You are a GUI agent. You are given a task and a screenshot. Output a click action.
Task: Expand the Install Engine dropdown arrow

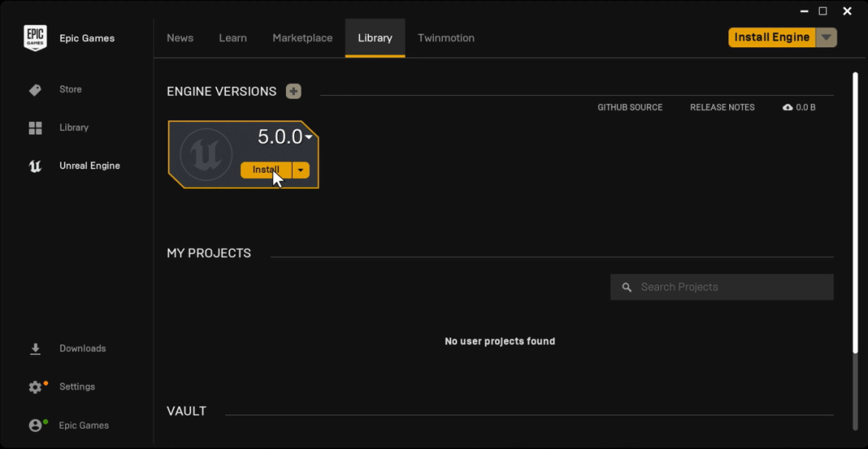pyautogui.click(x=826, y=38)
